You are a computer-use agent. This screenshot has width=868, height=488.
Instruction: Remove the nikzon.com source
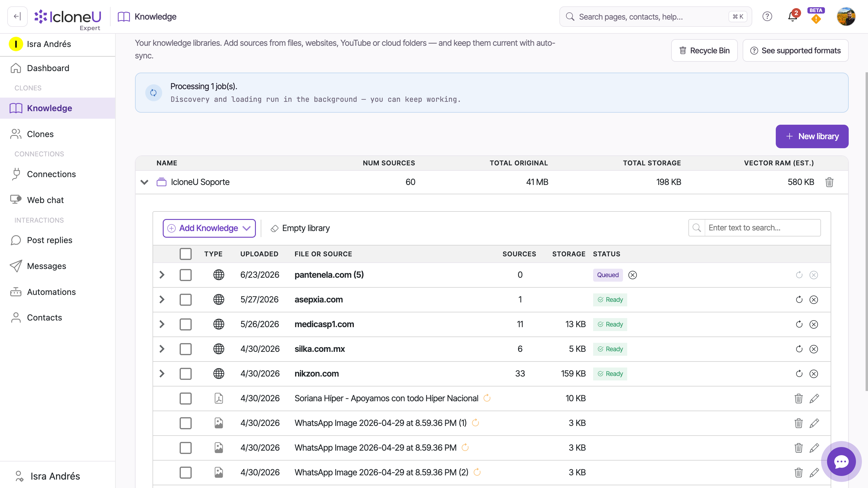click(813, 374)
